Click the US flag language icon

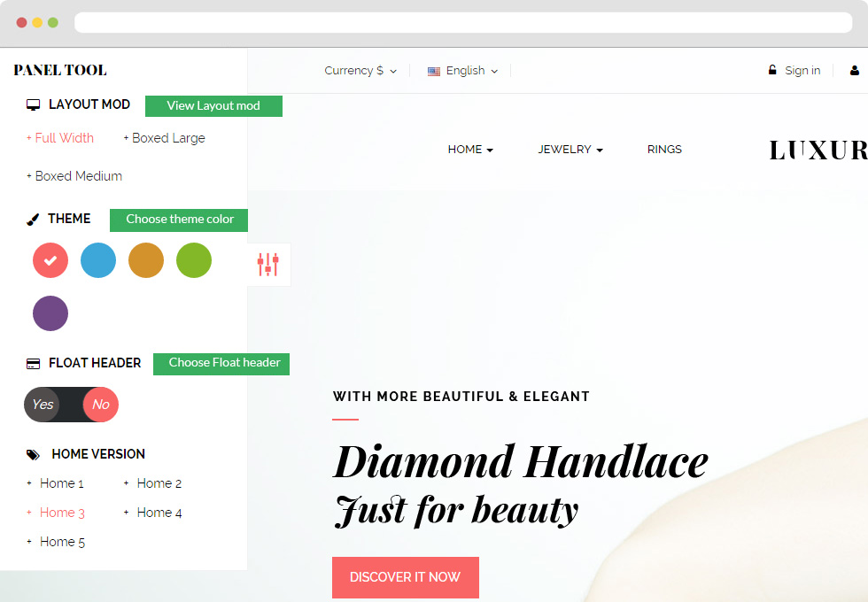tap(434, 72)
